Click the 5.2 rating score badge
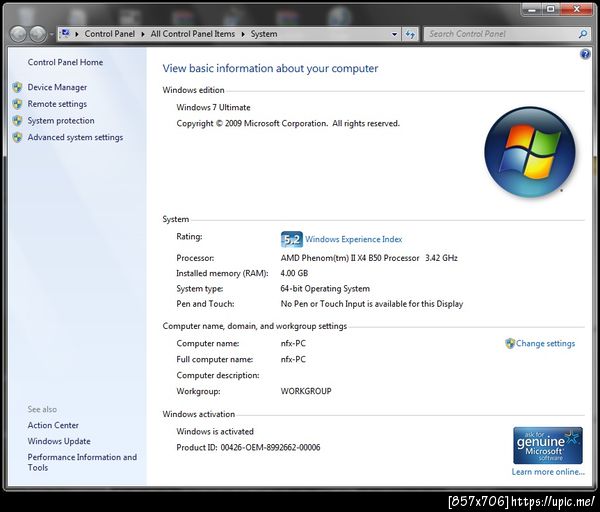 [292, 240]
